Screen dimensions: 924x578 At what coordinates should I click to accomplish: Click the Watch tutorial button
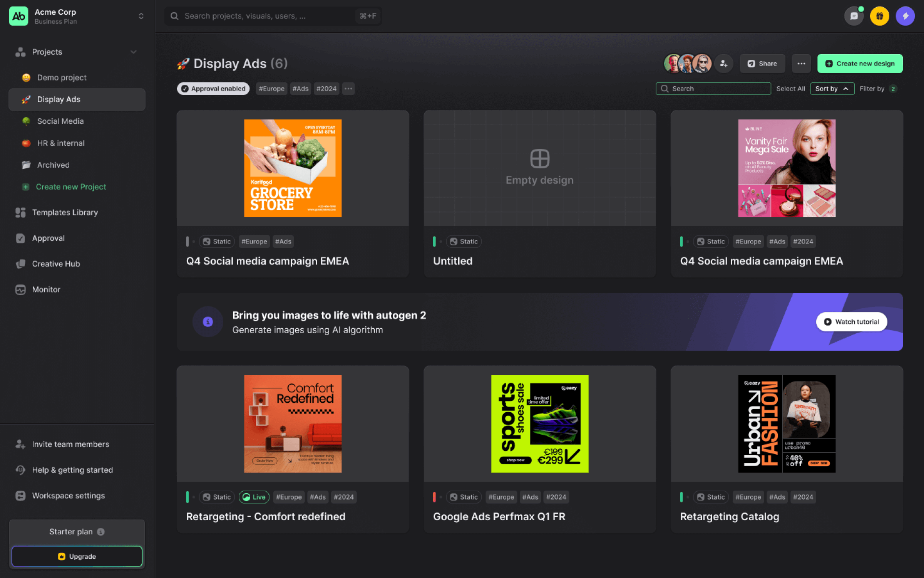851,322
